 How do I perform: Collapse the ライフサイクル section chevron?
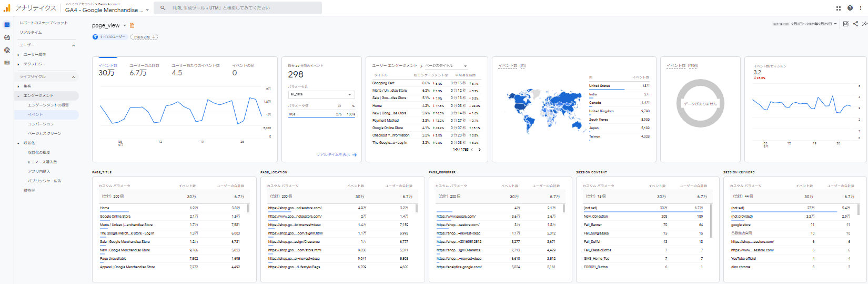73,77
